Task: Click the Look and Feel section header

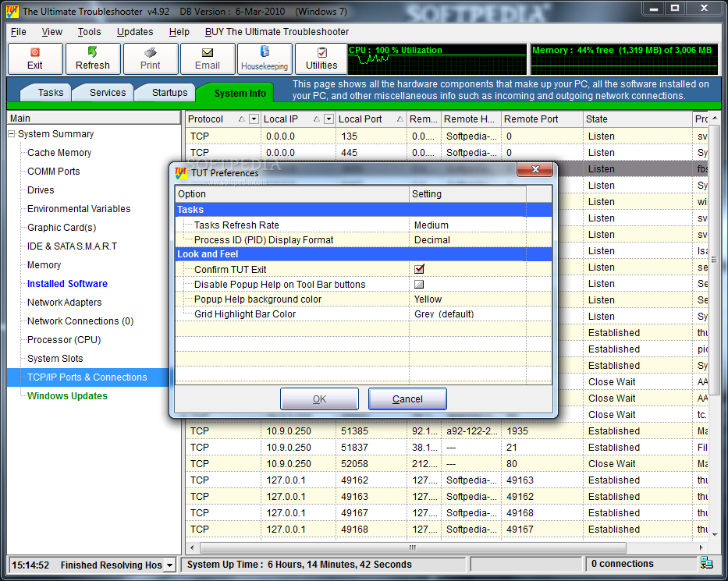Action: pos(364,253)
